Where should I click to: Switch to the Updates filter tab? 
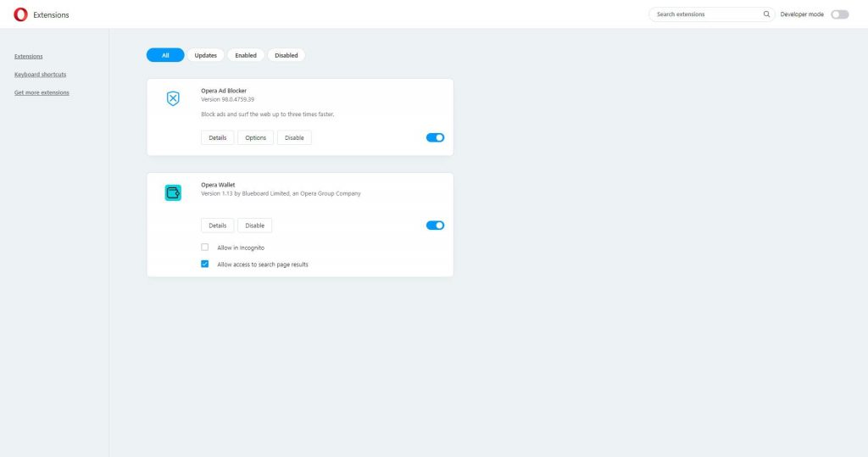click(205, 55)
